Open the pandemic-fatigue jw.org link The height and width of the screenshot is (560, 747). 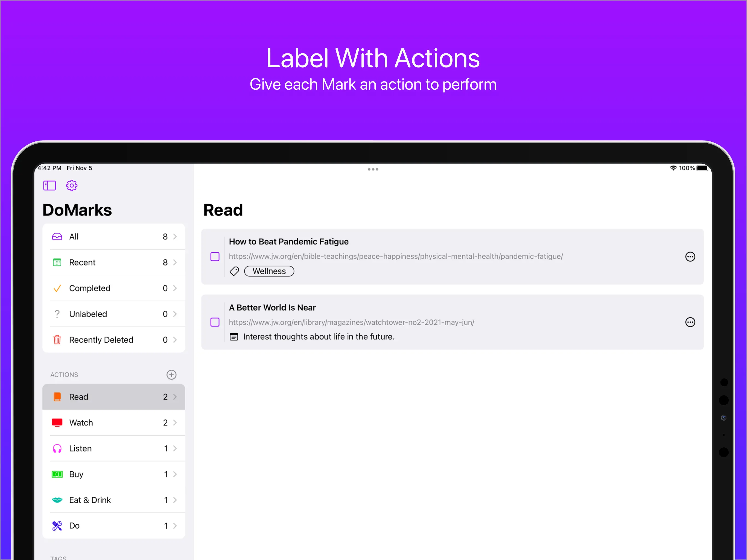395,256
